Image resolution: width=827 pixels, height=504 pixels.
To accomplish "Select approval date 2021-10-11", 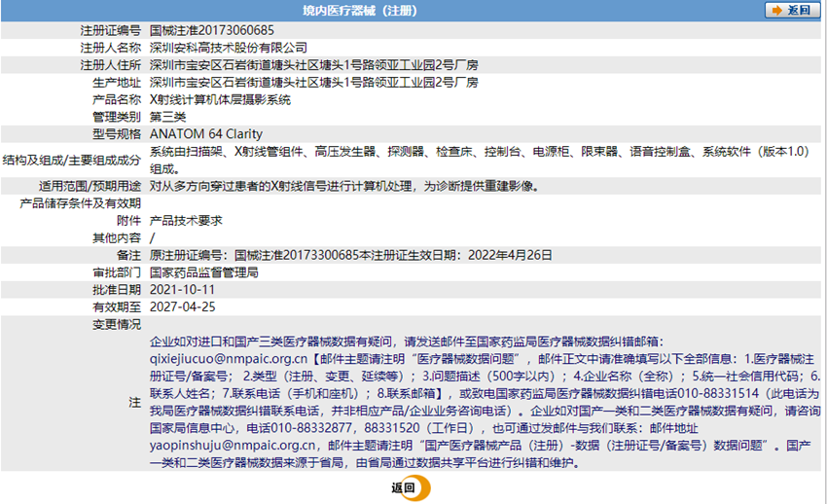I will (x=183, y=289).
